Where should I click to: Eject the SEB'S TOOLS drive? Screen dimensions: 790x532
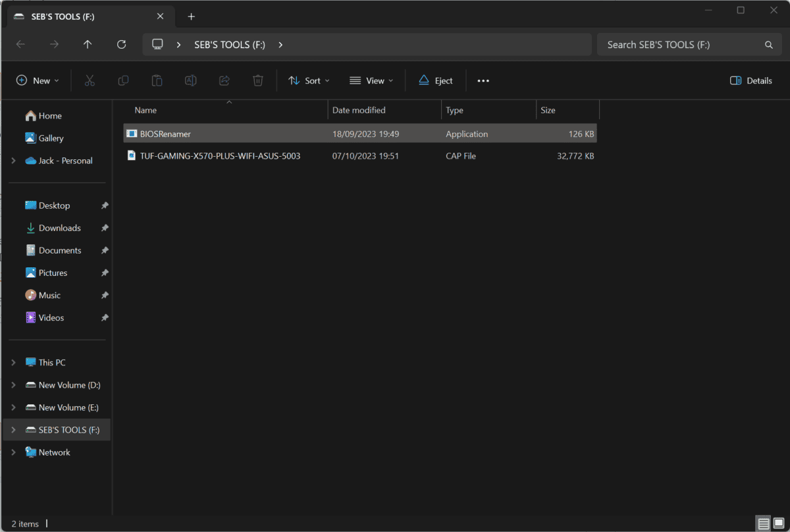(435, 80)
